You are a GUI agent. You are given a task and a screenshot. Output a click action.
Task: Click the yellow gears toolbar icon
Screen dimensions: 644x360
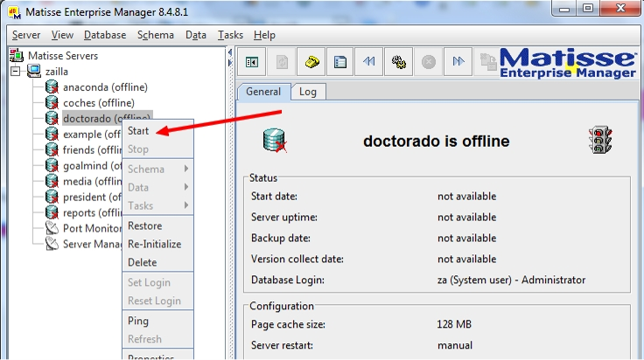(x=399, y=62)
